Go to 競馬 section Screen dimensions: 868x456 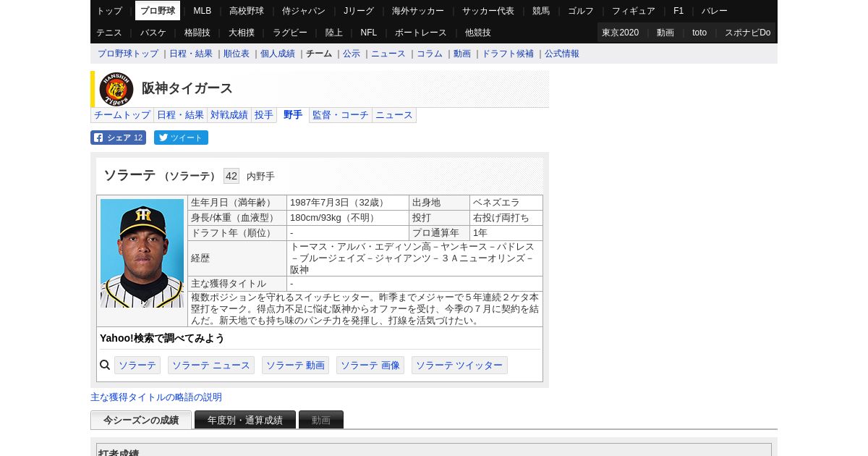[541, 11]
